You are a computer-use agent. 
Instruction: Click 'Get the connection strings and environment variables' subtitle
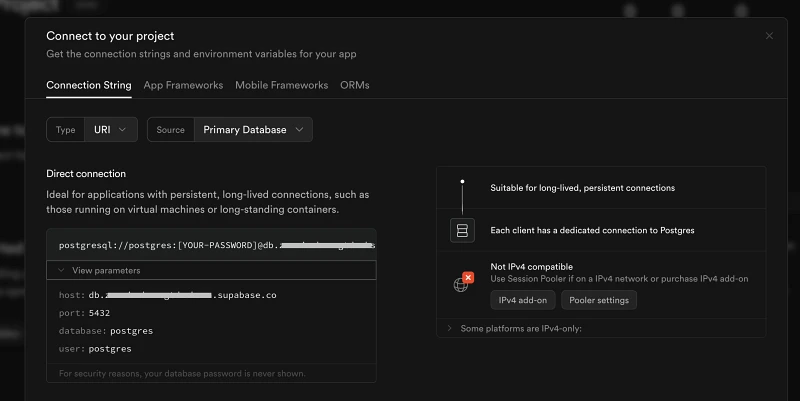coord(201,54)
